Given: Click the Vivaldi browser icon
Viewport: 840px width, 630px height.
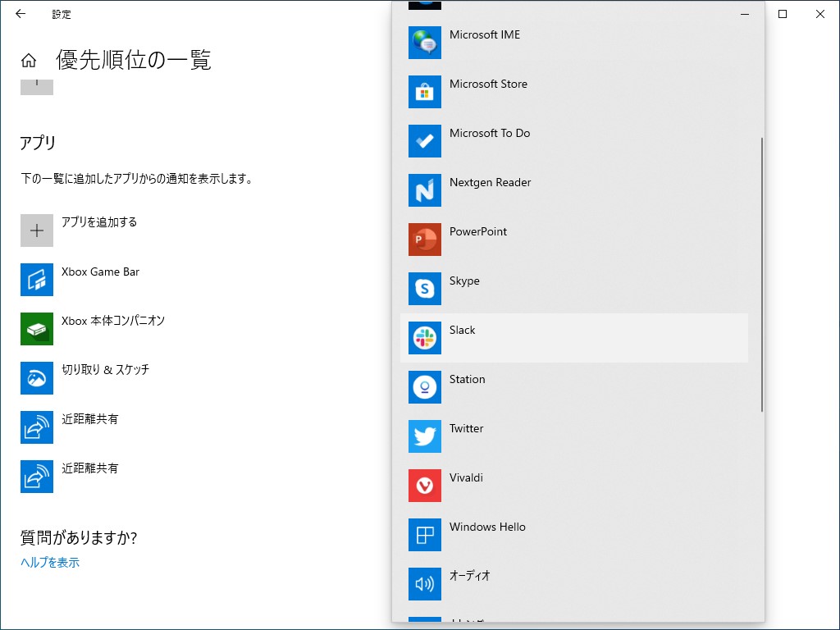Looking at the screenshot, I should point(424,486).
